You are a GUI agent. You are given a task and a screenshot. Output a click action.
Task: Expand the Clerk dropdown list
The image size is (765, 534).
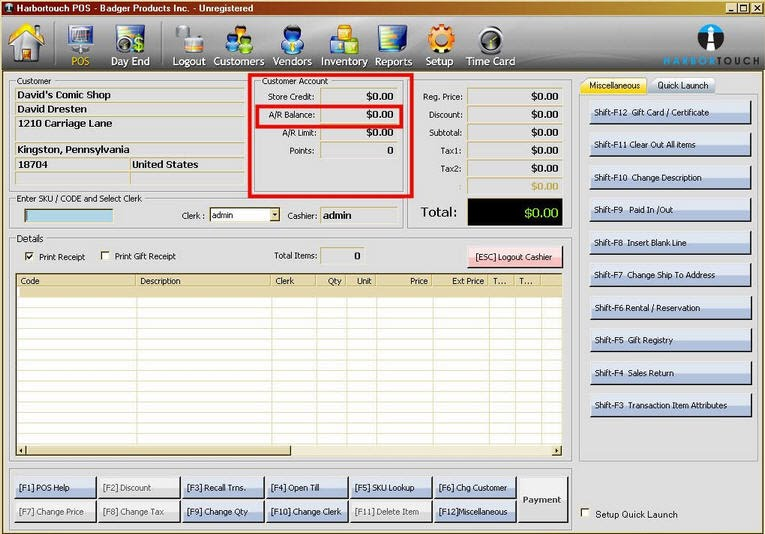274,215
